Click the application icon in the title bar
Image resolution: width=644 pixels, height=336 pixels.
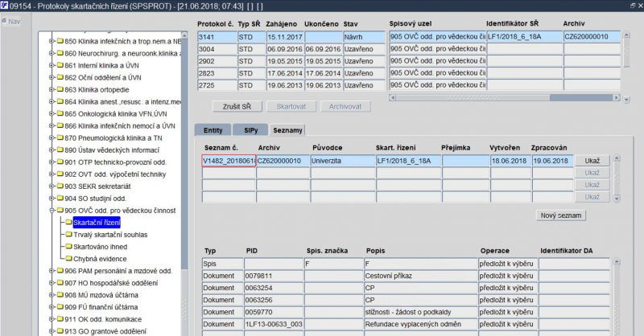(6, 6)
